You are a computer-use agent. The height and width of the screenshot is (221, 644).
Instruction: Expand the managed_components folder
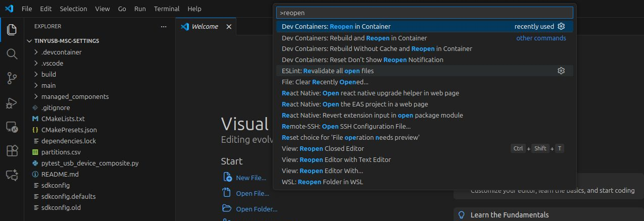point(36,96)
